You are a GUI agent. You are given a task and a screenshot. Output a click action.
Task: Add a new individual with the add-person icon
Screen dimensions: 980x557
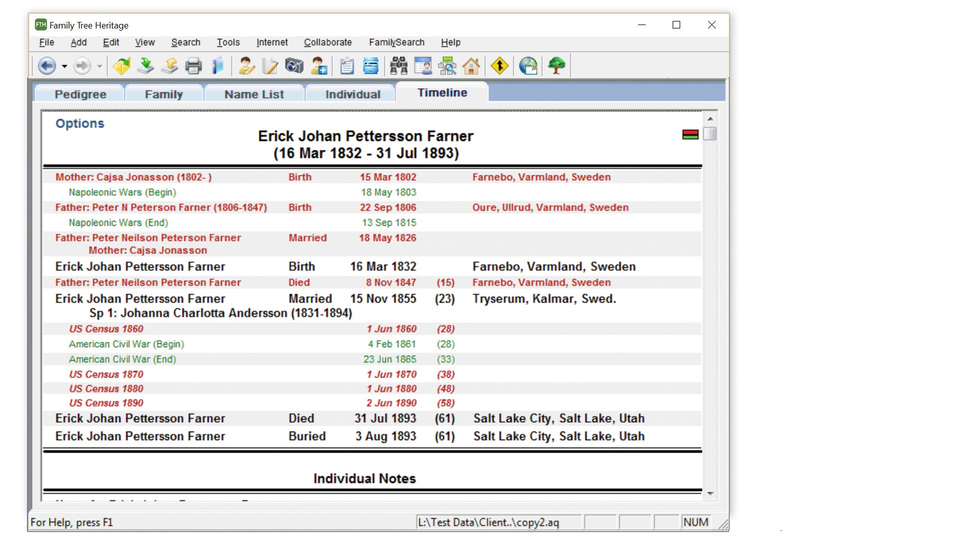click(x=319, y=66)
